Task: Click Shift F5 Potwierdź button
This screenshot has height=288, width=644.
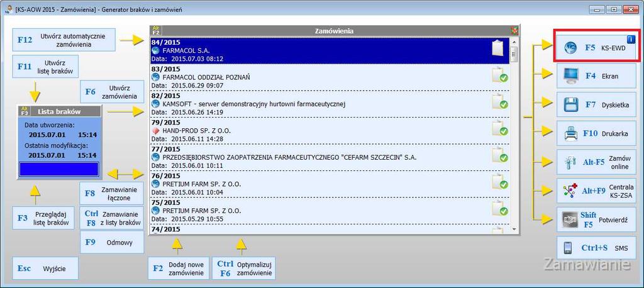Action: pyautogui.click(x=596, y=219)
